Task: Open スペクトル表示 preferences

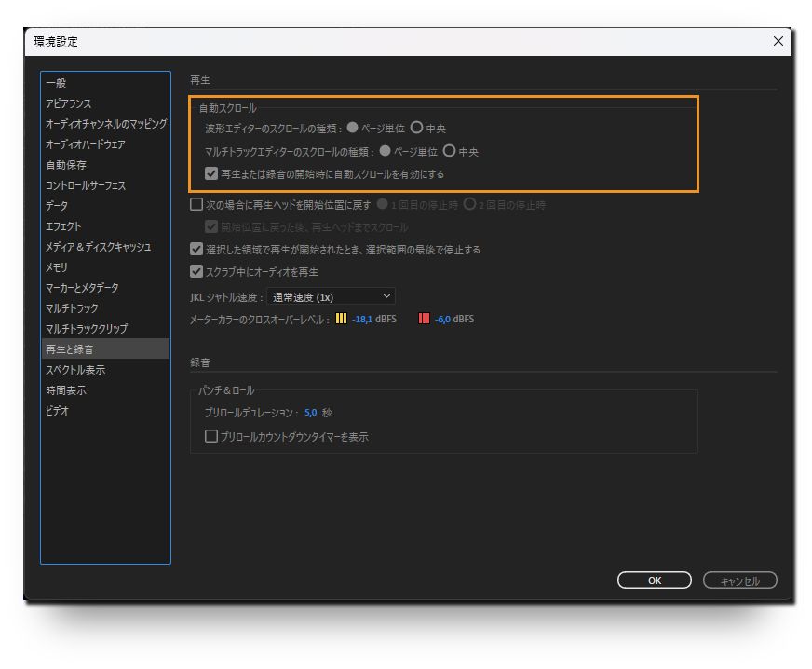Action: [x=105, y=370]
